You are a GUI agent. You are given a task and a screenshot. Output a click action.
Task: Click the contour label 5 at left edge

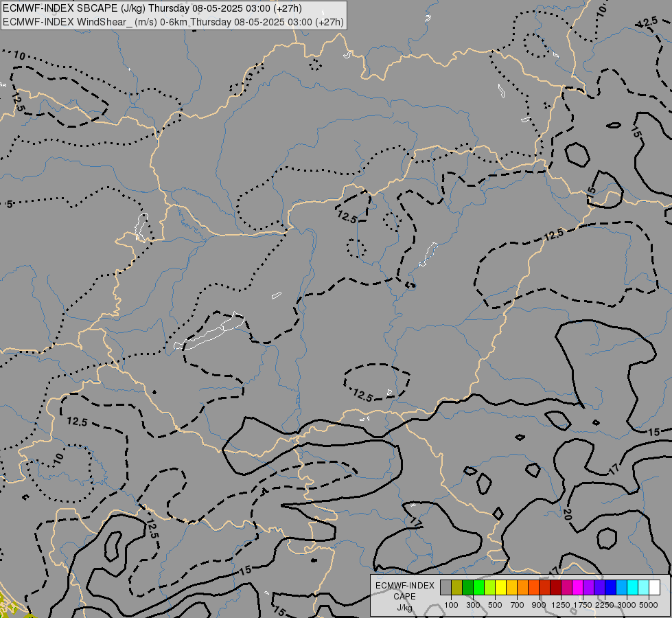click(x=10, y=204)
